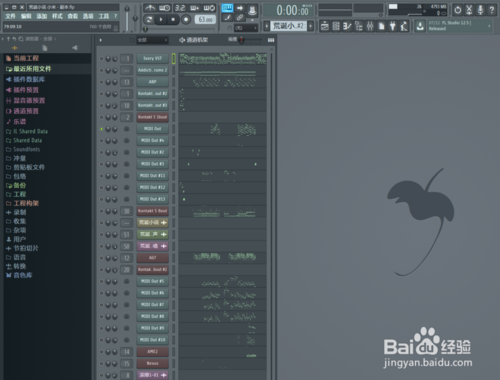This screenshot has height=380, width=500.
Task: Expand the 工程构架 folder in browser
Action: pyautogui.click(x=26, y=203)
